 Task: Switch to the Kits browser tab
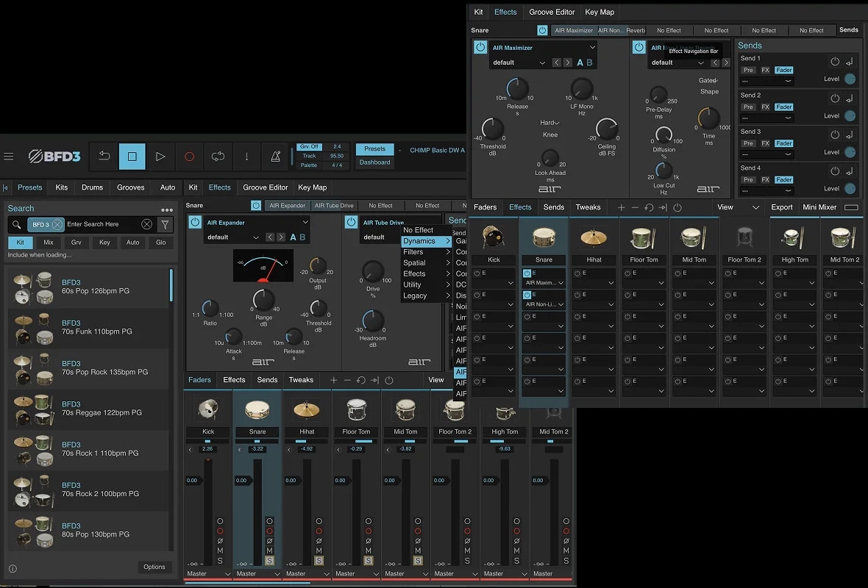tap(62, 187)
